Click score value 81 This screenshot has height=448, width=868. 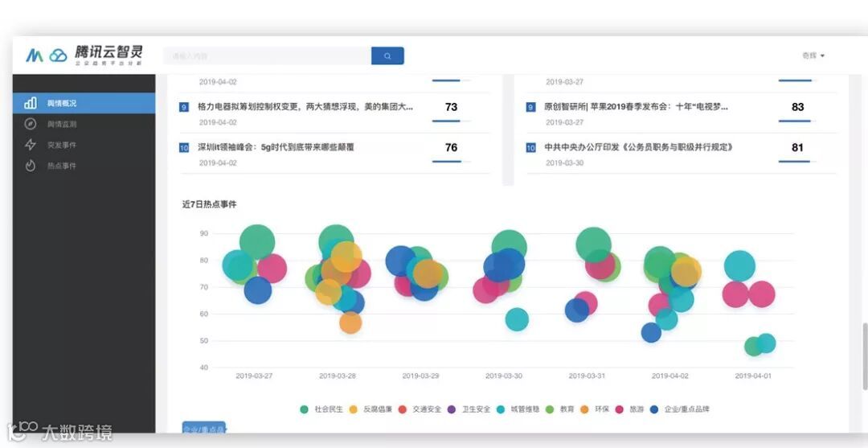point(798,147)
